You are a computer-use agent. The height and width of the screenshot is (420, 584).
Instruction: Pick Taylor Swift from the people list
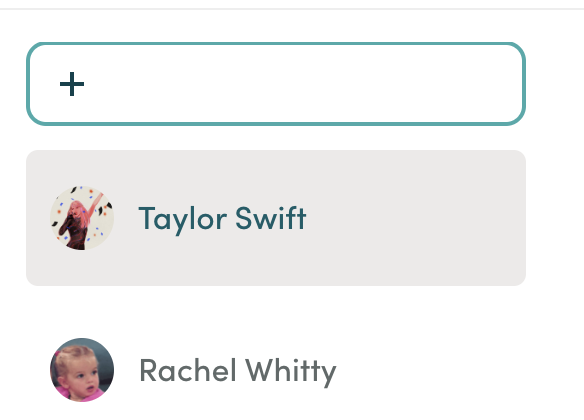click(x=276, y=218)
